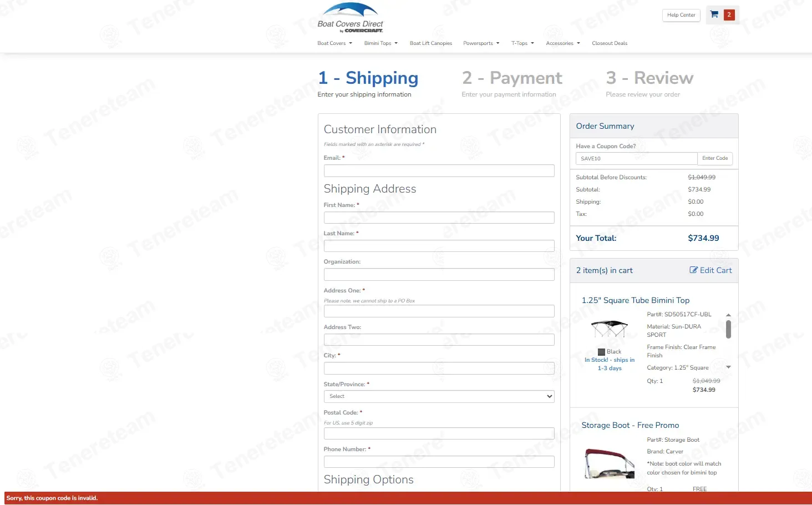Expand the Powersports menu
812x505 pixels.
click(x=481, y=43)
